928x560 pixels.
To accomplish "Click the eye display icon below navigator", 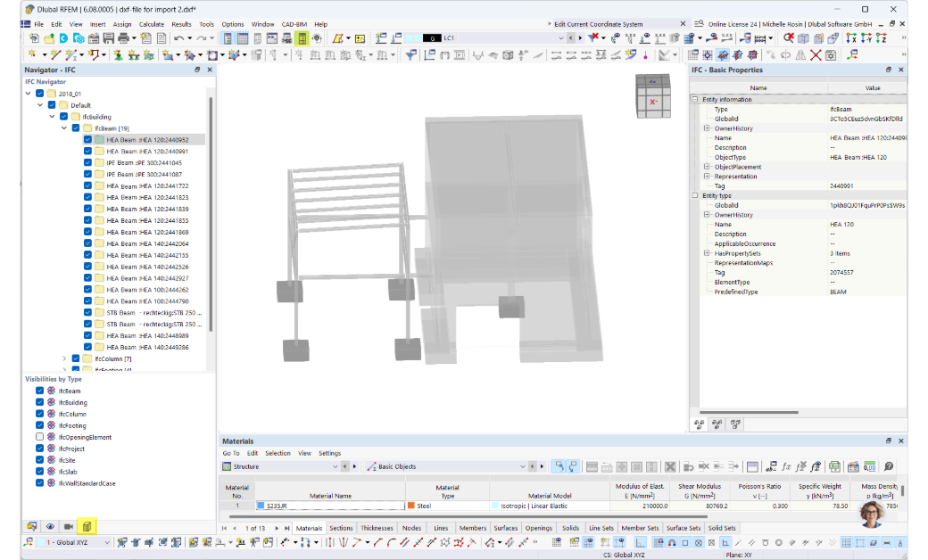I will coord(50,526).
